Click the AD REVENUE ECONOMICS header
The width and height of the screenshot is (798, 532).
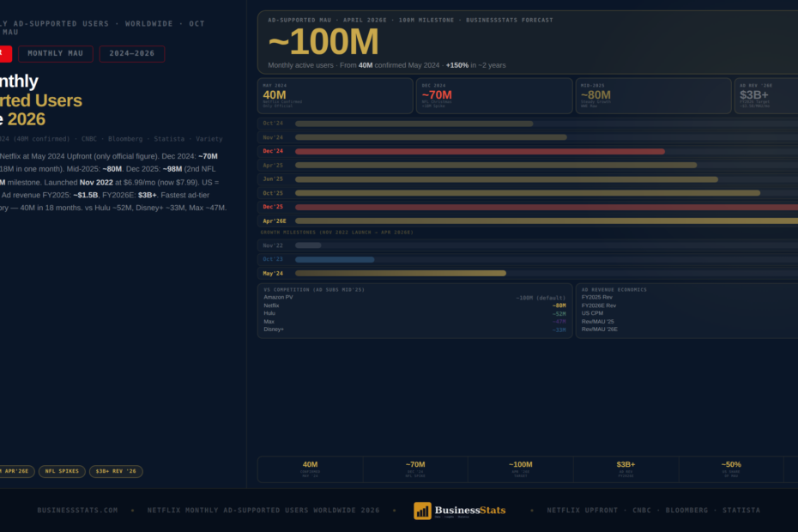614,290
